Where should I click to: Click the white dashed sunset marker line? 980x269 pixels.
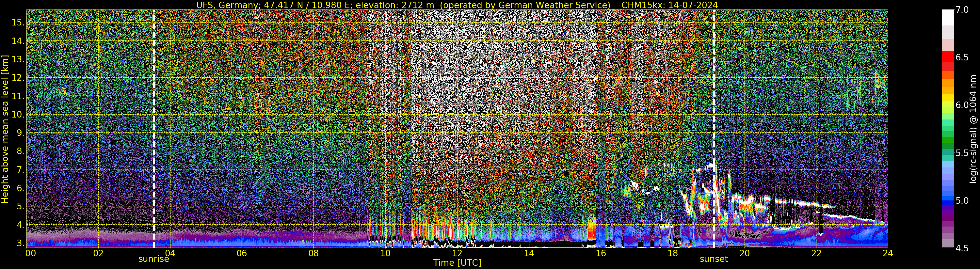click(714, 129)
